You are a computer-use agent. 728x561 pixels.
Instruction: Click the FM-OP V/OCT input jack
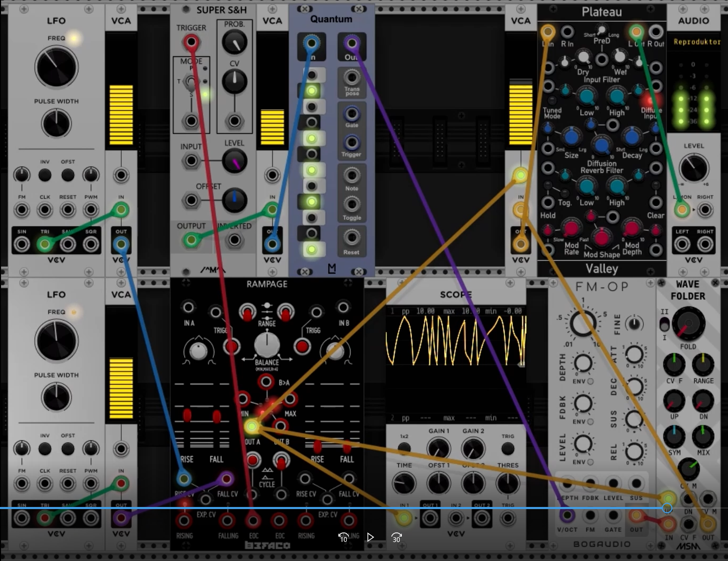coord(567,514)
